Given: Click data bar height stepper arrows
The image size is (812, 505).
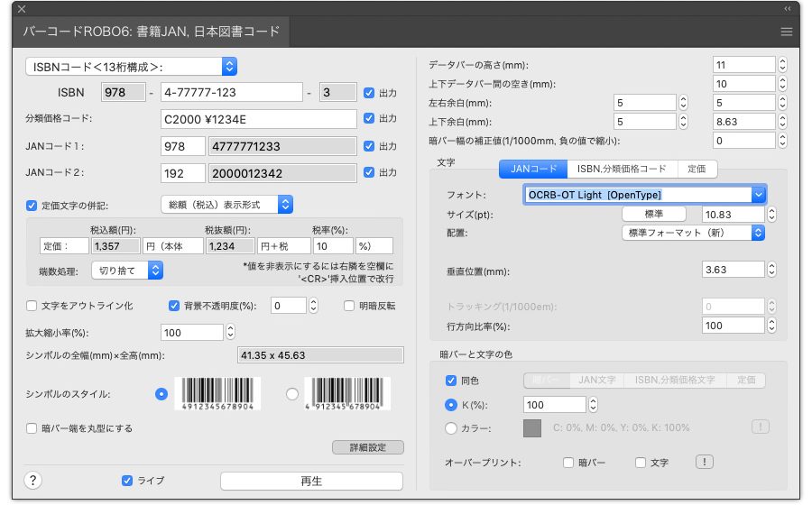Looking at the screenshot, I should pyautogui.click(x=782, y=66).
